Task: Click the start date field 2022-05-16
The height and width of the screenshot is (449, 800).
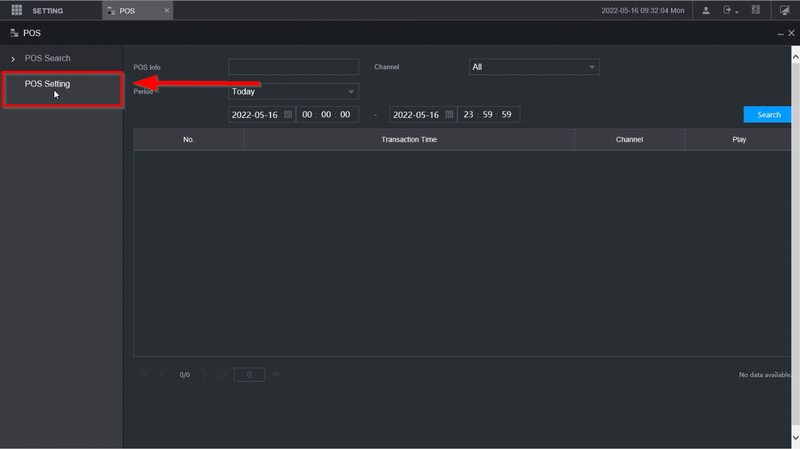Action: pos(262,114)
